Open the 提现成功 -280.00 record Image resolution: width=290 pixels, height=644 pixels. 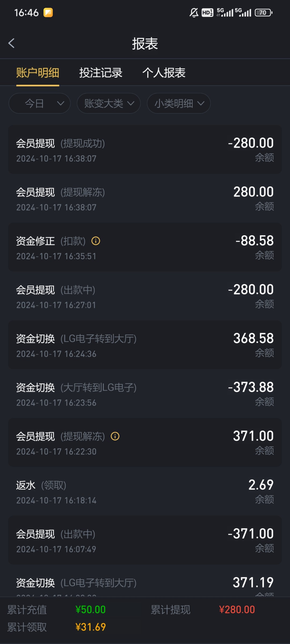tap(145, 149)
